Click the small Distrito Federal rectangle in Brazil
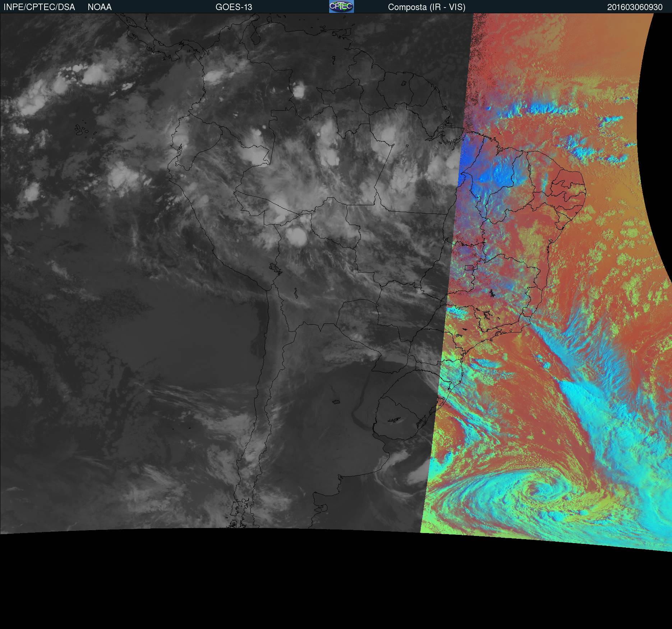Viewport: 672px width, 629px height. pyautogui.click(x=469, y=267)
